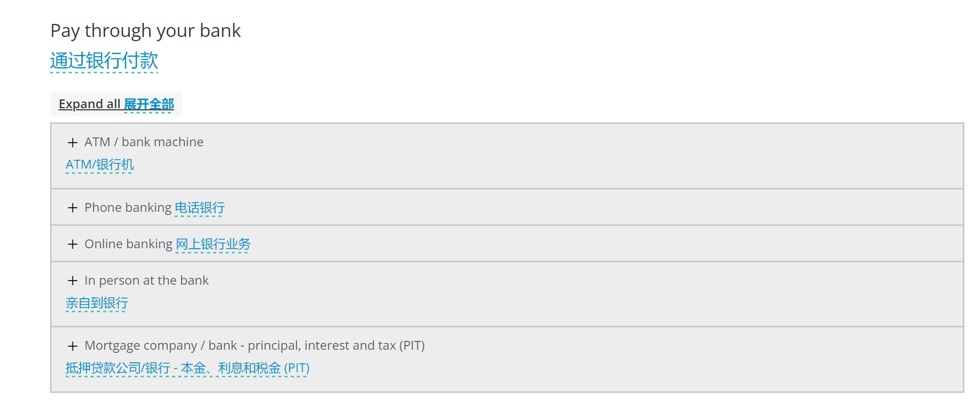Click the 电话银行 translation text
The height and width of the screenshot is (420, 980).
tap(200, 208)
